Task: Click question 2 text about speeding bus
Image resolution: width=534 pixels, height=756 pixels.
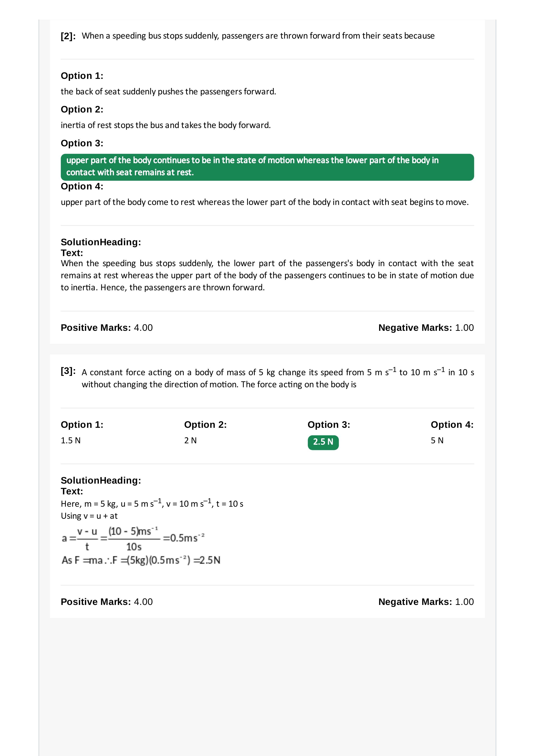Action: [258, 36]
